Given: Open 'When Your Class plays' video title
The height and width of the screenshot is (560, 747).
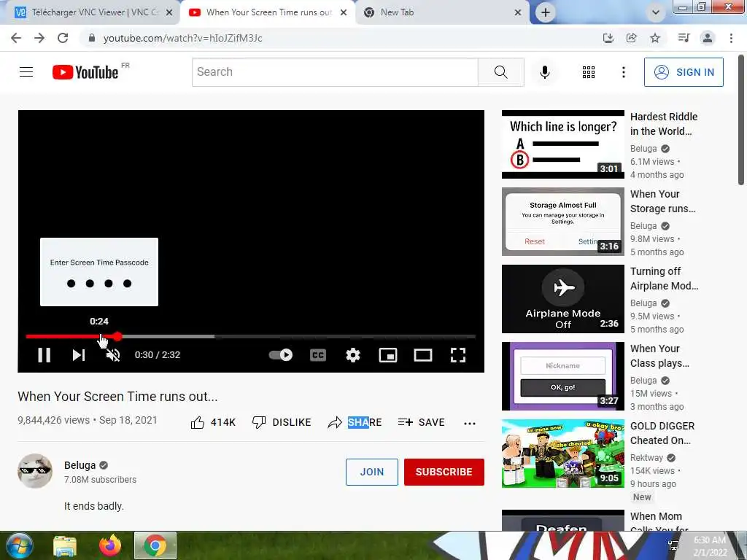Looking at the screenshot, I should click(x=659, y=356).
